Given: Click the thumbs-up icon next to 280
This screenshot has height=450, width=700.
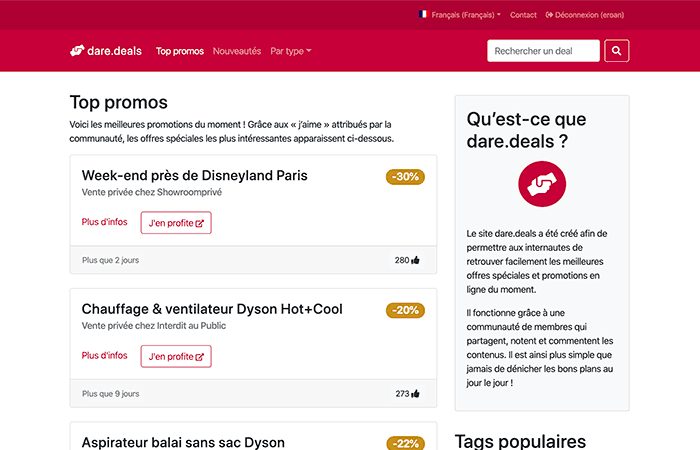Looking at the screenshot, I should [x=416, y=260].
